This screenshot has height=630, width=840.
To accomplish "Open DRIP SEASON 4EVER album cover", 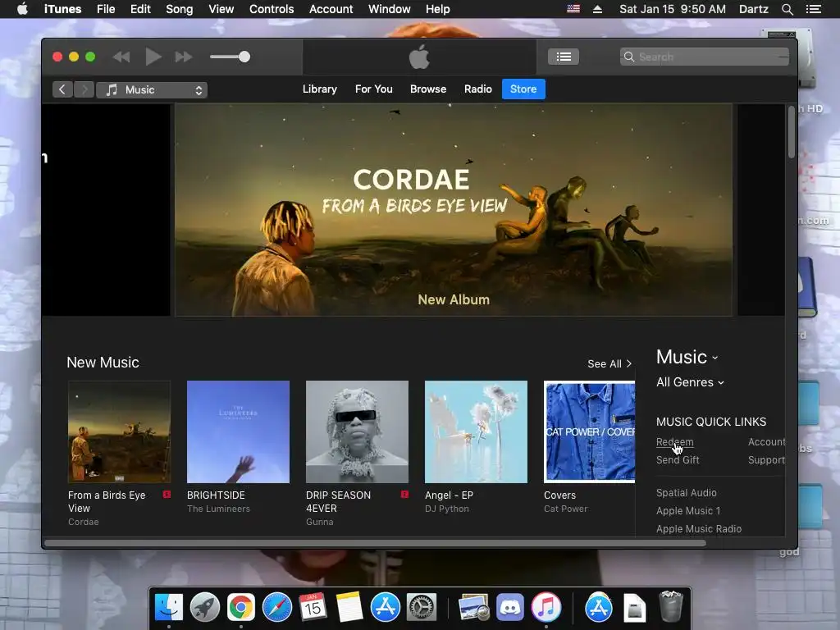I will pos(357,431).
